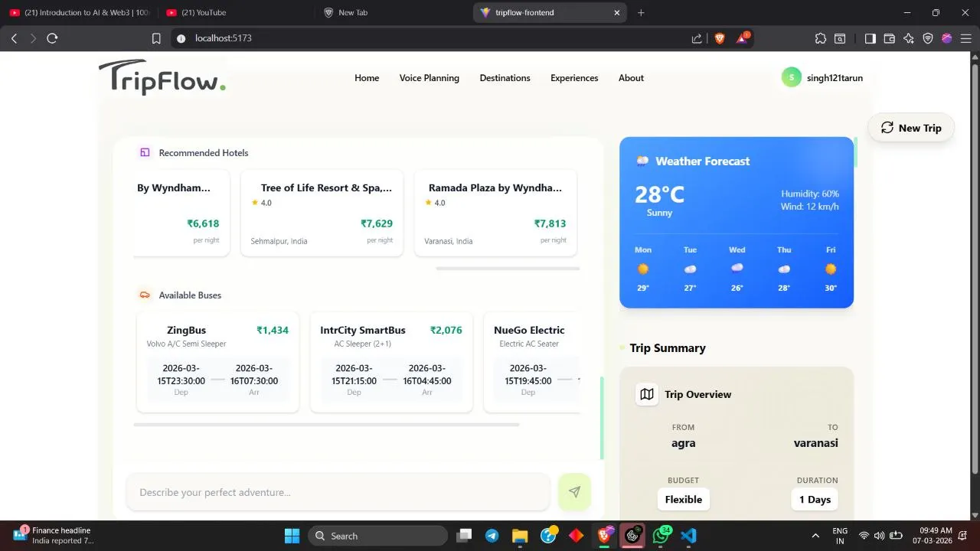Click the green user avatar
This screenshot has height=551, width=980.
pos(791,77)
